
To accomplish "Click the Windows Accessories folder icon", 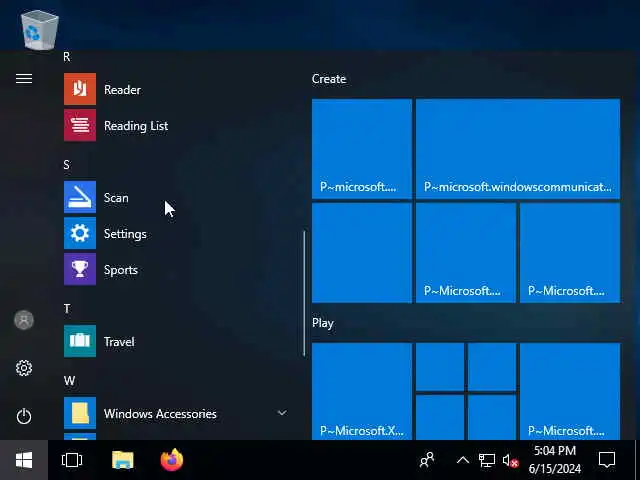I will pyautogui.click(x=80, y=413).
